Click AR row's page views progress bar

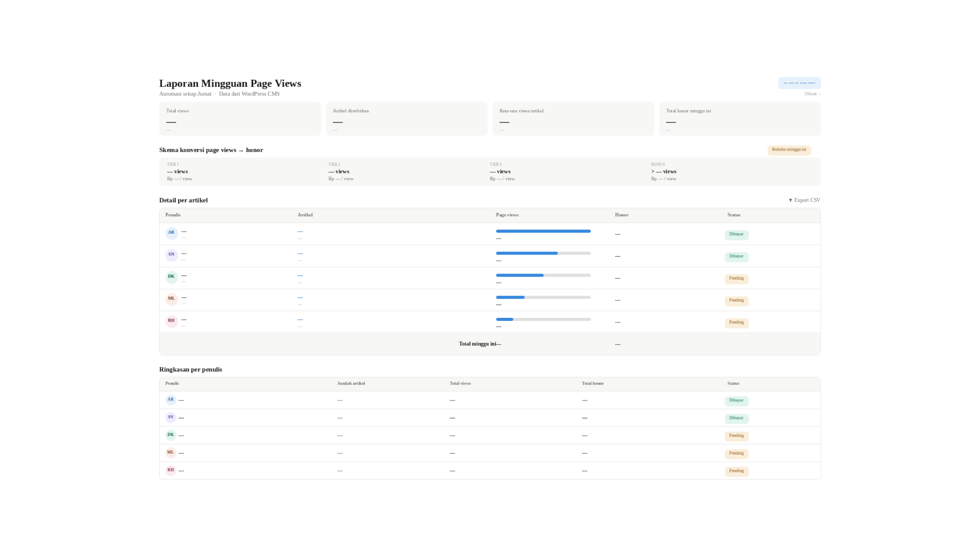click(x=543, y=231)
